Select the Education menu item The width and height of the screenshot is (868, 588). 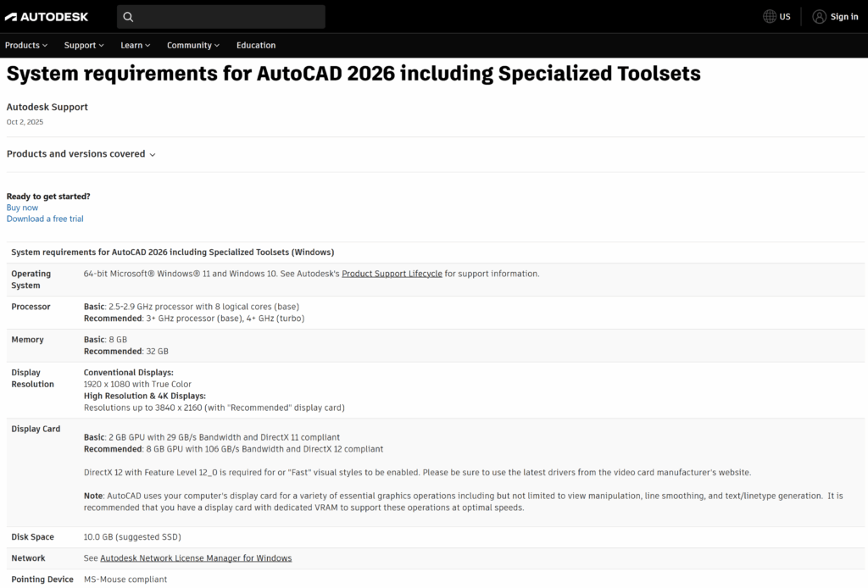tap(255, 45)
